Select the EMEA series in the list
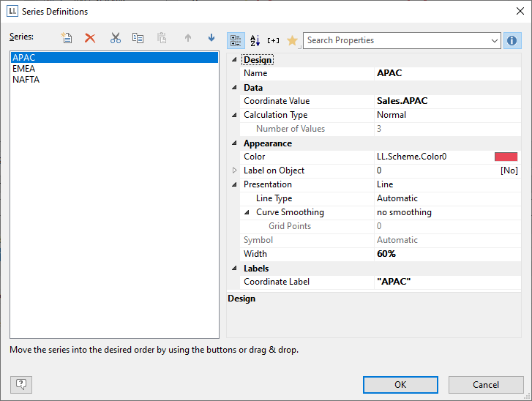Viewport: 532px width, 401px height. coord(24,69)
